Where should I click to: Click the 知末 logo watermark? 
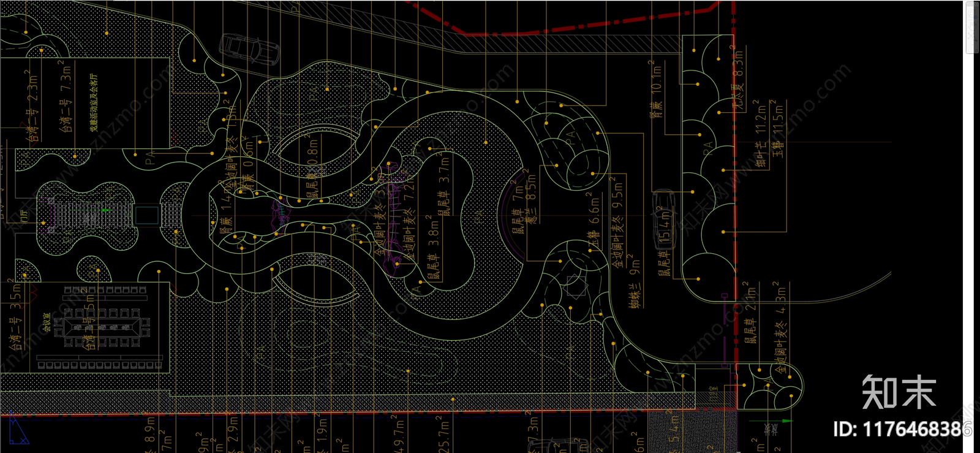899,392
